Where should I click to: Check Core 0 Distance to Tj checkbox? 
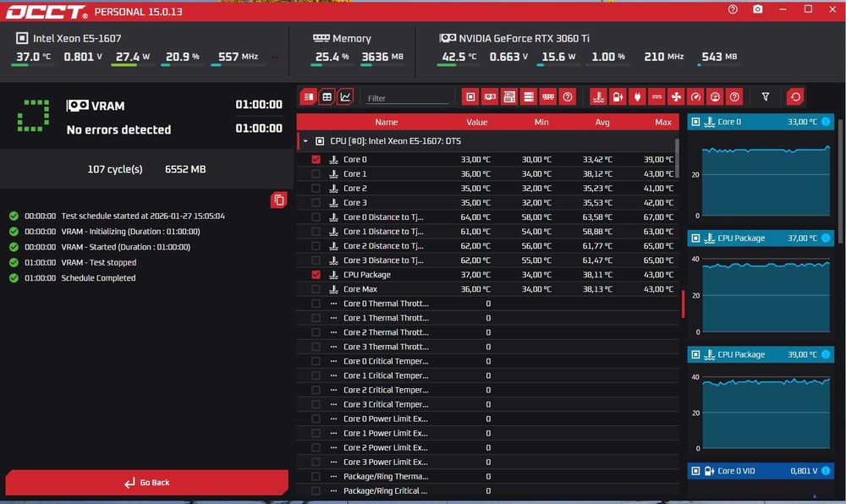pyautogui.click(x=316, y=217)
